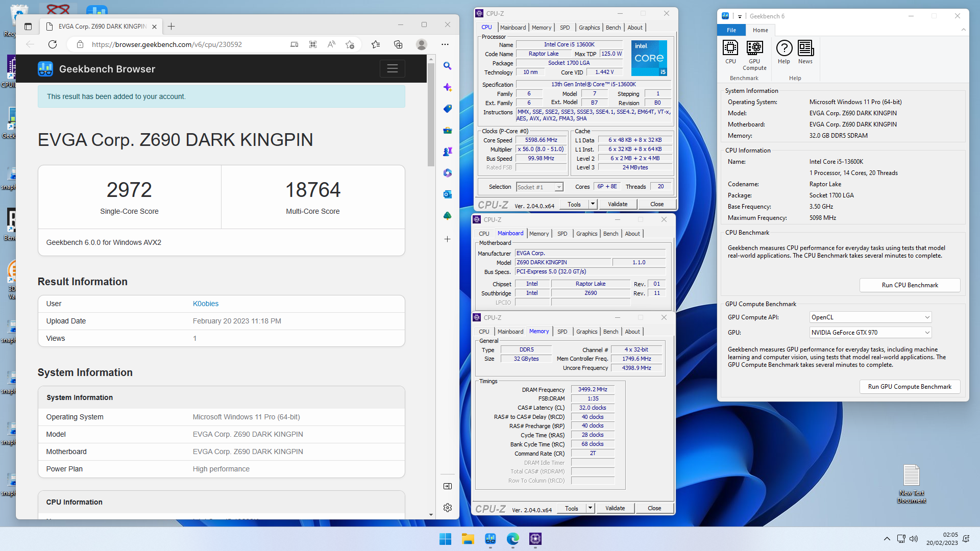Open Shopping tag icon in Edge sidebar

[x=447, y=109]
